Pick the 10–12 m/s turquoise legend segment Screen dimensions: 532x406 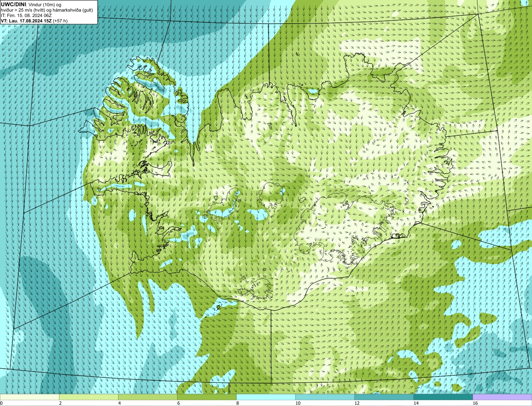(325, 397)
